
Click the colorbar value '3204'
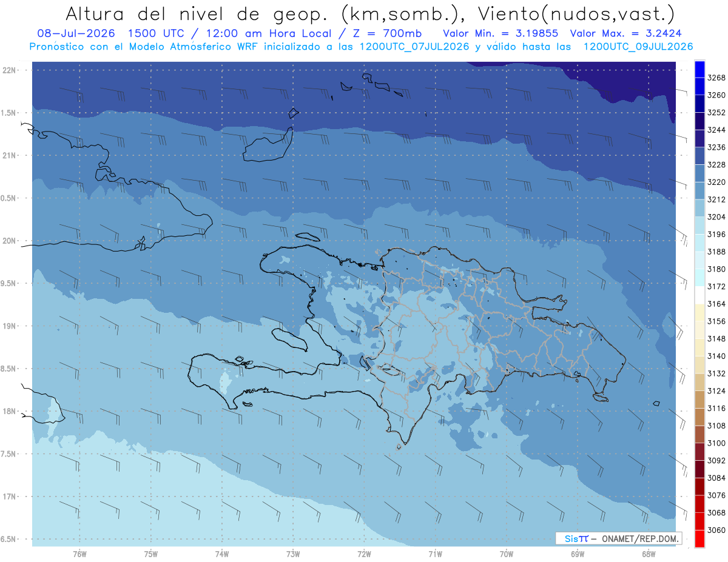pos(716,217)
